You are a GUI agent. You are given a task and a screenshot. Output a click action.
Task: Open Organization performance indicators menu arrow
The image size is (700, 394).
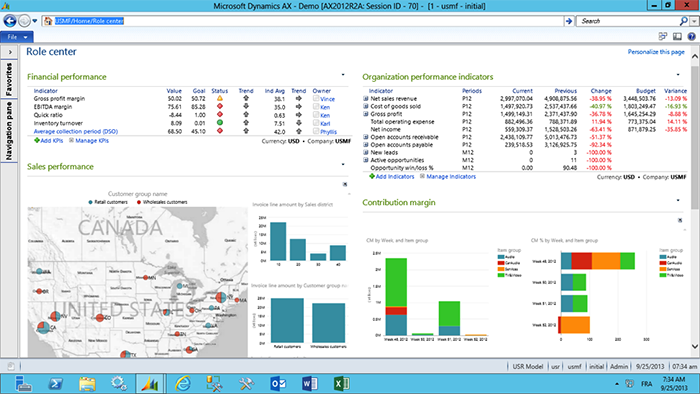(678, 75)
